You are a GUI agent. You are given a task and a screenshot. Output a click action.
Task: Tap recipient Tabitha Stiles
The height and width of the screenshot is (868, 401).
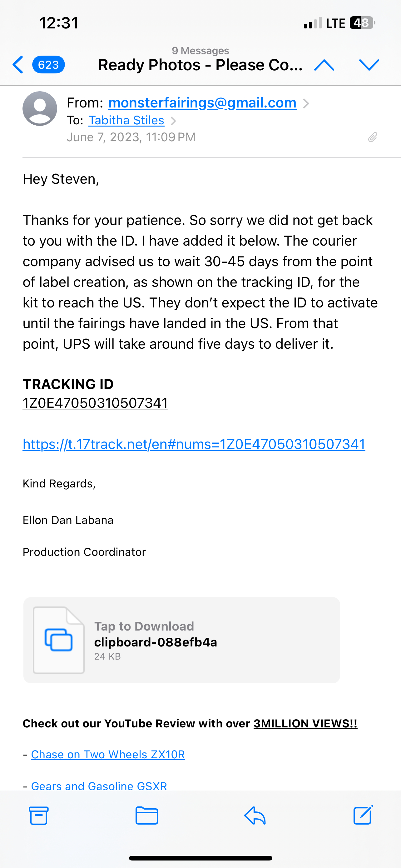tap(126, 120)
